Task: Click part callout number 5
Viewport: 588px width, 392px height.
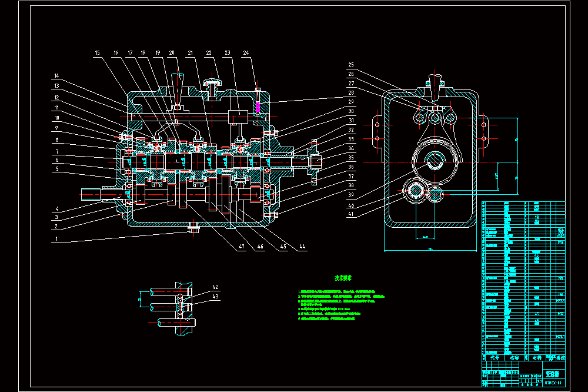Action: [57, 169]
